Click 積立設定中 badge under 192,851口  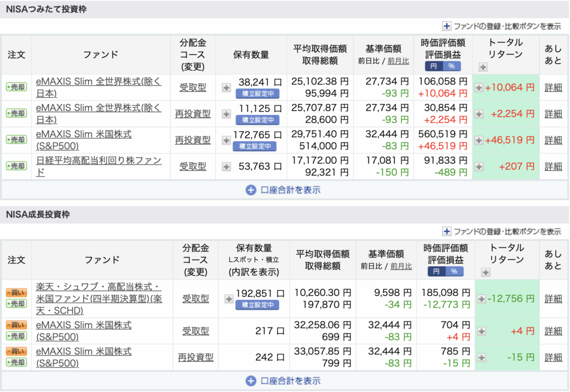pos(257,305)
